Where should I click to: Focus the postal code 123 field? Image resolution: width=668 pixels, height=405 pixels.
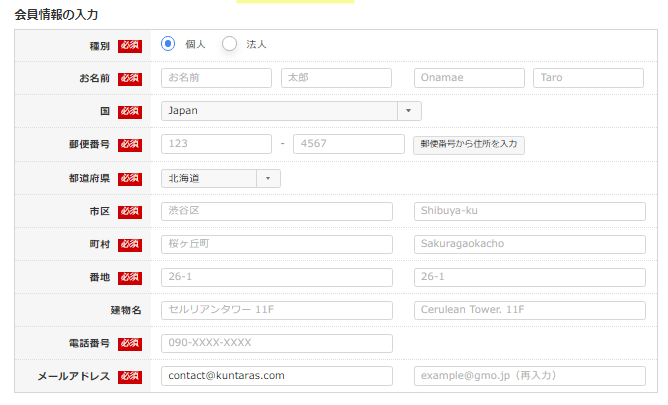(216, 144)
